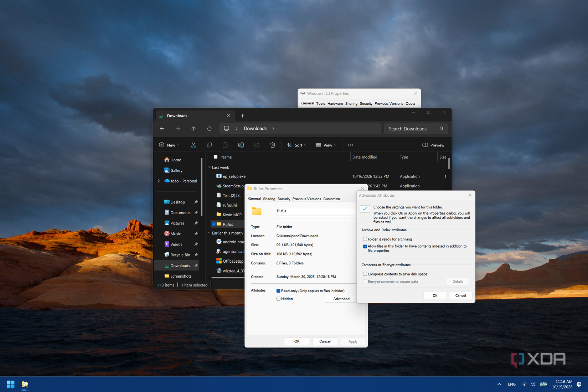
Task: Uncheck Allow files to have contents indexed
Action: (x=365, y=246)
